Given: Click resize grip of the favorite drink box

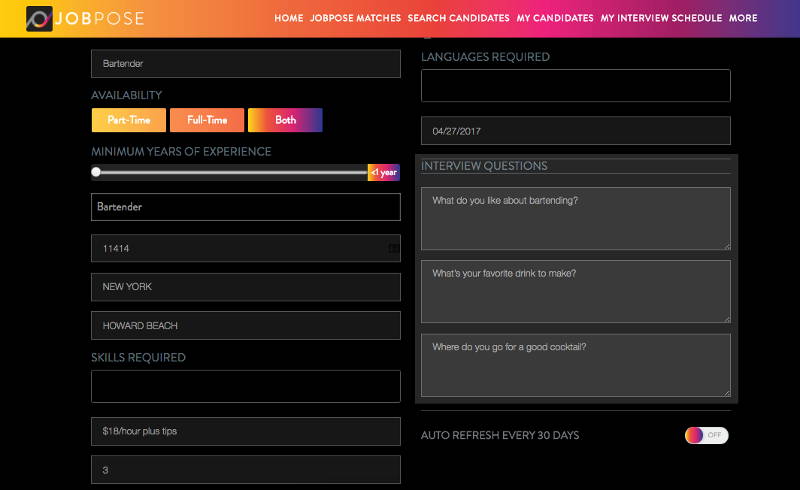Looking at the screenshot, I should (x=727, y=319).
